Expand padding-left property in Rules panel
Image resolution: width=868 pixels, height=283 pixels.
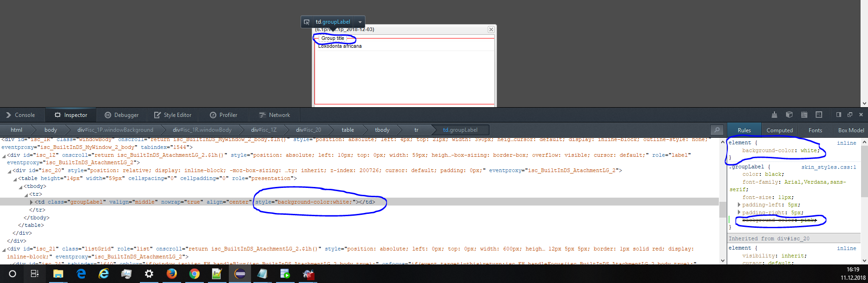[739, 205]
